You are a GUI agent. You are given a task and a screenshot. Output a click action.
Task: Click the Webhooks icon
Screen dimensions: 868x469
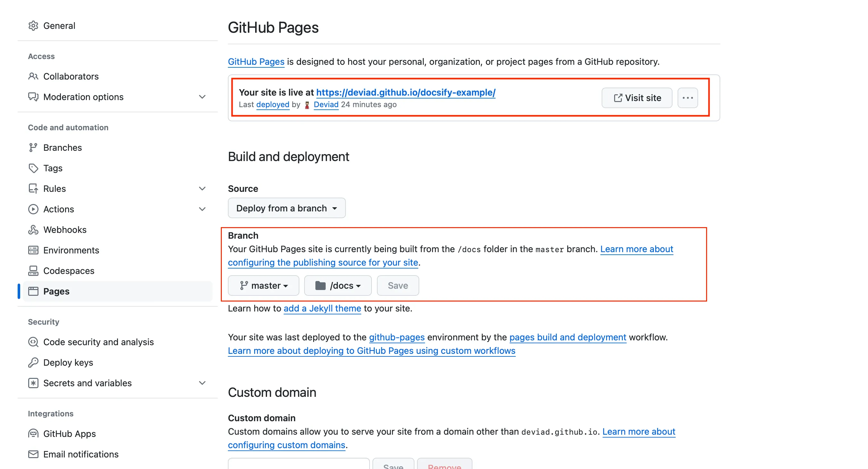(x=33, y=230)
